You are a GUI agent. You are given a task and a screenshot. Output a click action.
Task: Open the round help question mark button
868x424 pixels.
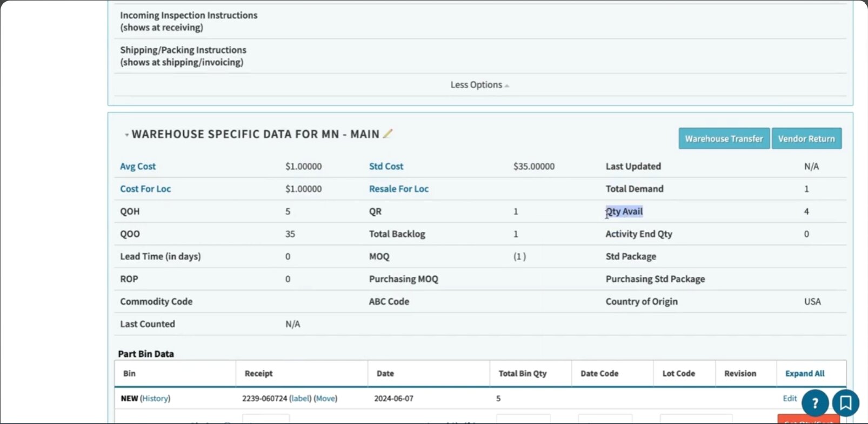(x=815, y=403)
